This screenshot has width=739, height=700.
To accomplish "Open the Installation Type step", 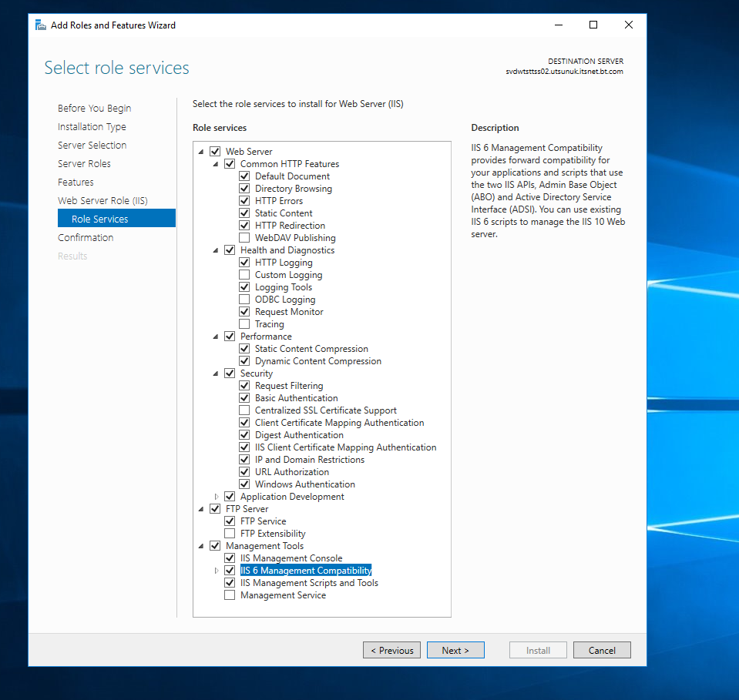I will pos(92,127).
